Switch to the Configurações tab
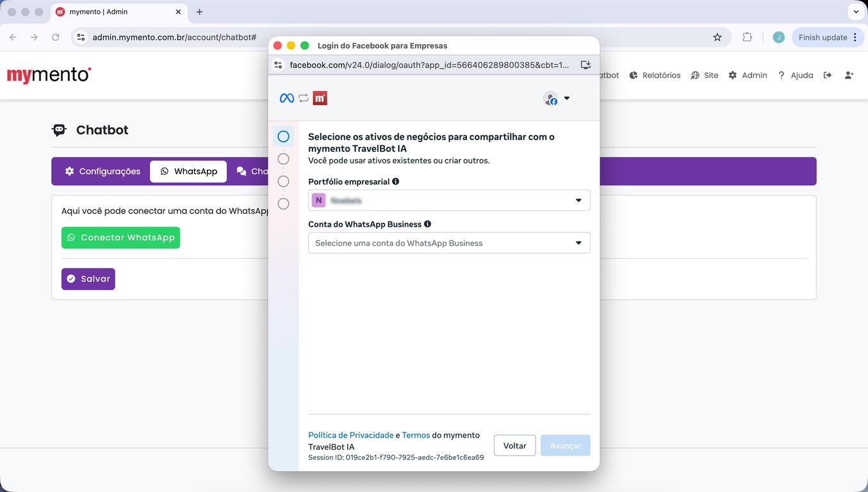868x492 pixels. coord(102,172)
